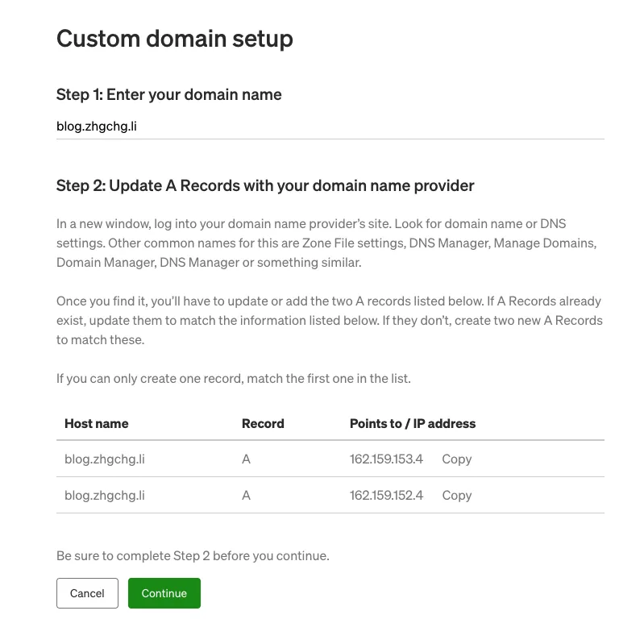The image size is (644, 644).
Task: Click the Custom domain setup heading
Action: [x=175, y=38]
